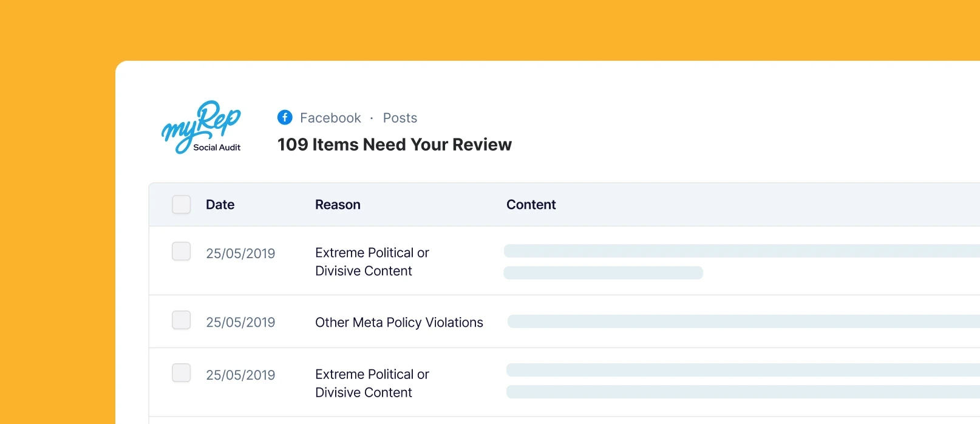Sort by the Date column header
The image size is (980, 424).
coord(220,205)
